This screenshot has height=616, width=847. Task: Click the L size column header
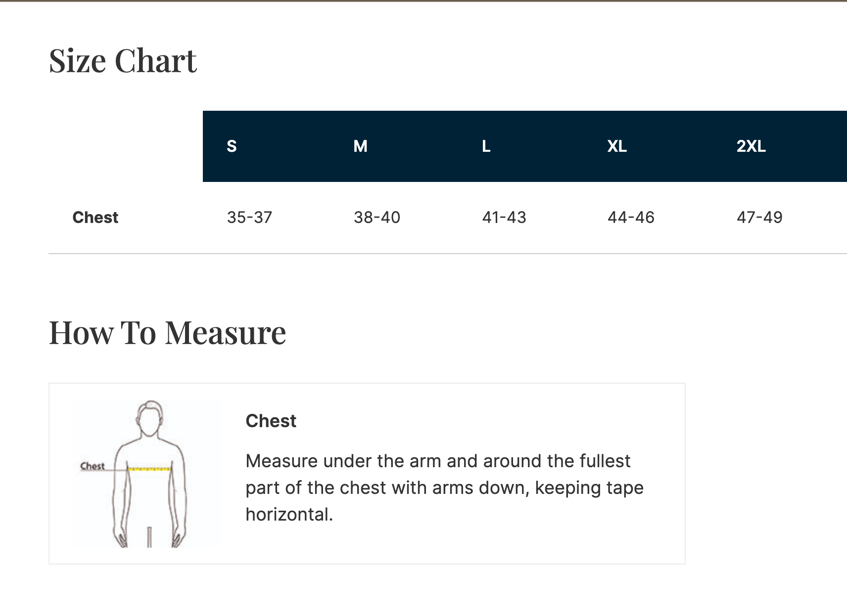click(486, 146)
